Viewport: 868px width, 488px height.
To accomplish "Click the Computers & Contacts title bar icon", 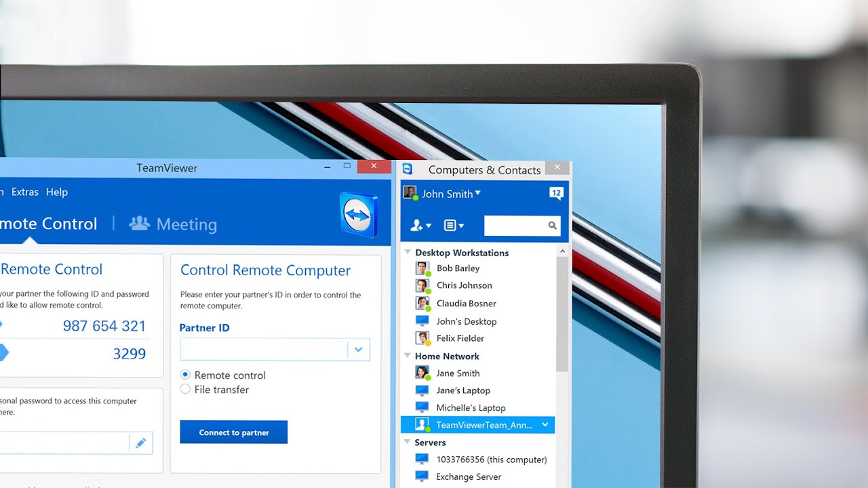I will coord(408,169).
